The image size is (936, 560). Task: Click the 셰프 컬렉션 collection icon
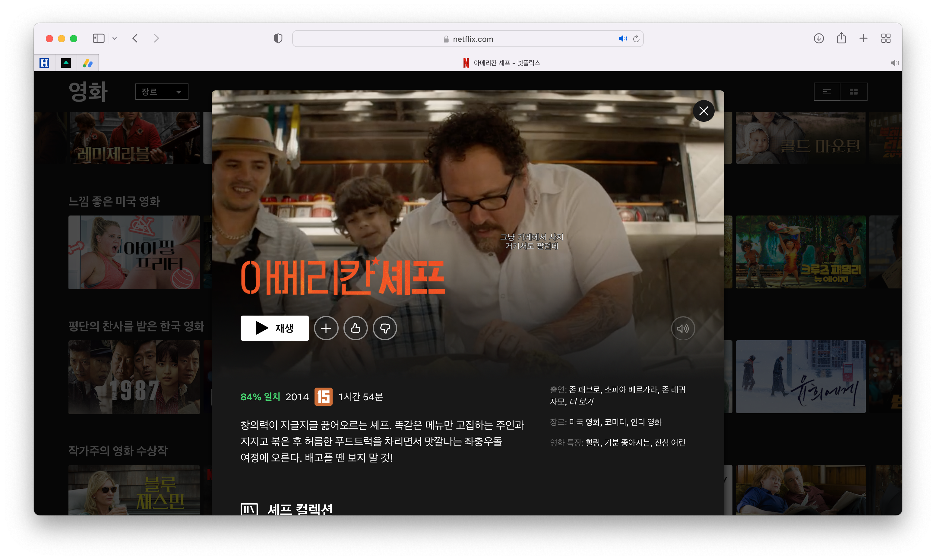249,509
